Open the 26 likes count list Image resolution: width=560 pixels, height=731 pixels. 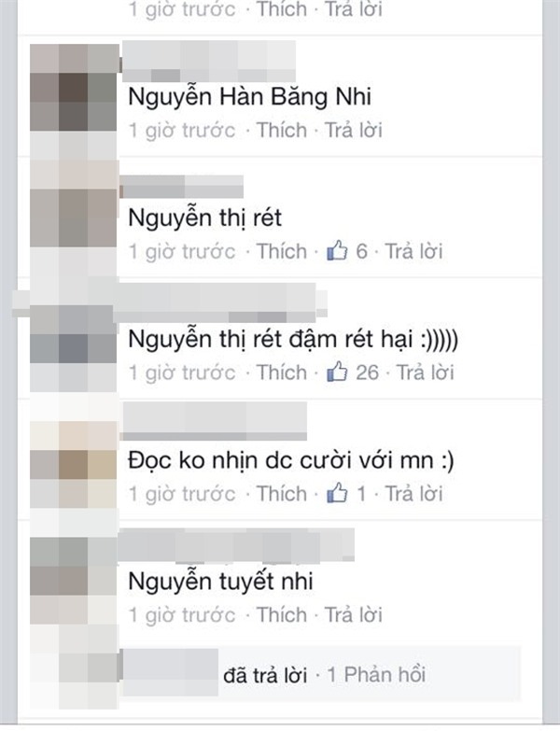(x=367, y=373)
